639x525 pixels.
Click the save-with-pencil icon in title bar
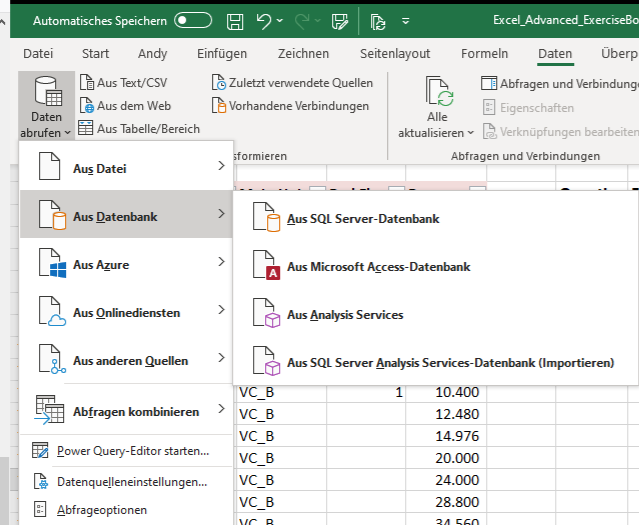339,21
